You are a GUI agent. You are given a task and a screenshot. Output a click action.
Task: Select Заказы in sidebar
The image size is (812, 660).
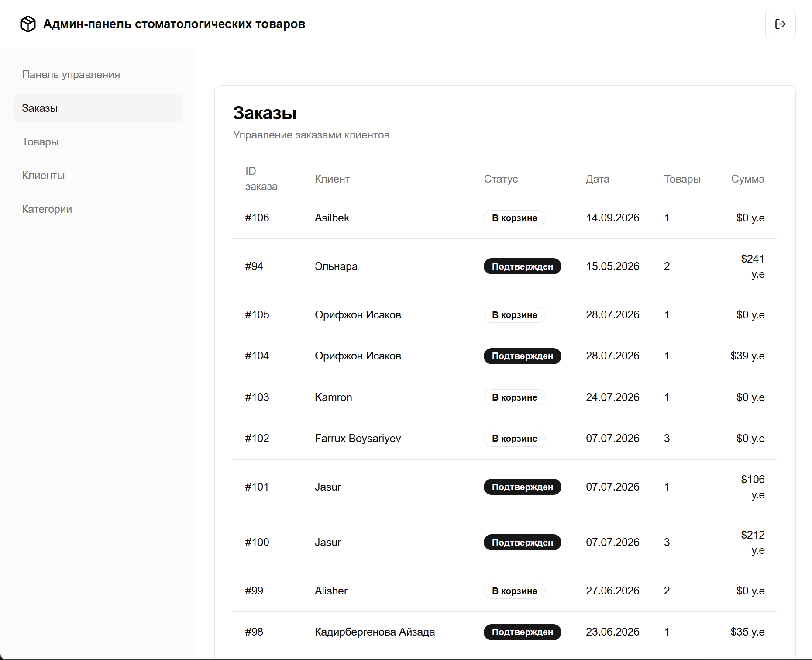coord(98,108)
